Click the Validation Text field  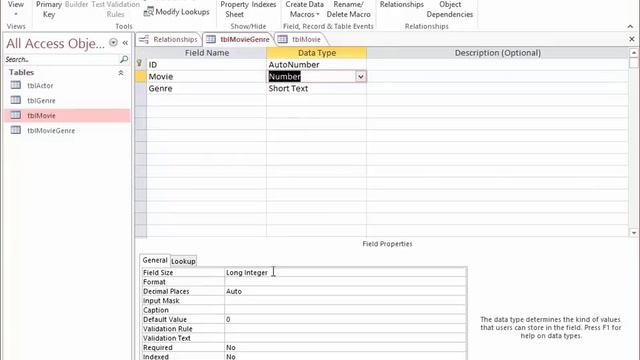[x=345, y=338]
